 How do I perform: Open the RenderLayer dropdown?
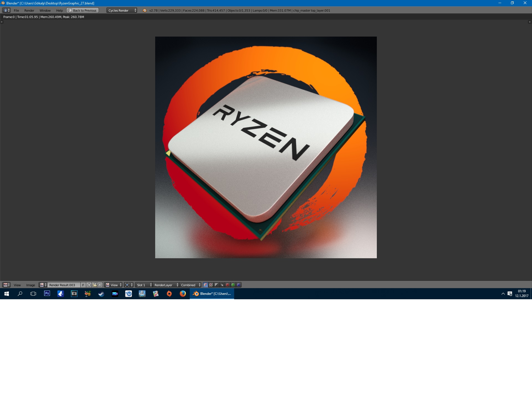pos(166,285)
